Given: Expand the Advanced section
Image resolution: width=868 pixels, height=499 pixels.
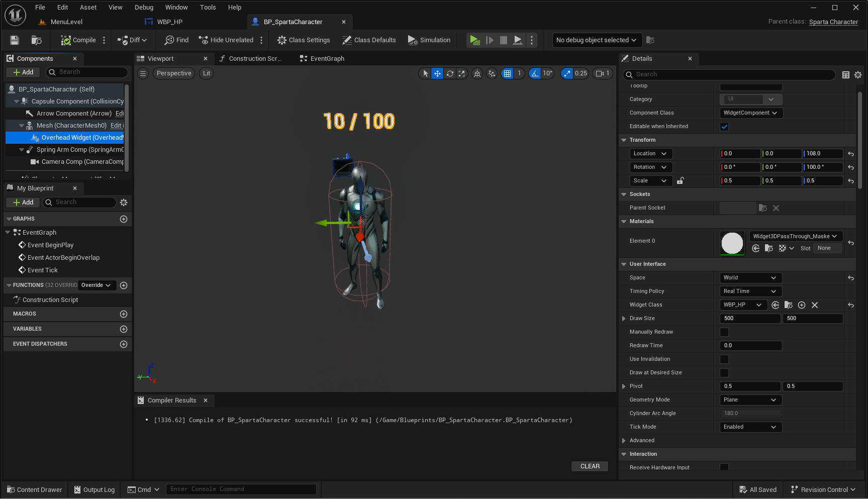Looking at the screenshot, I should pos(624,441).
